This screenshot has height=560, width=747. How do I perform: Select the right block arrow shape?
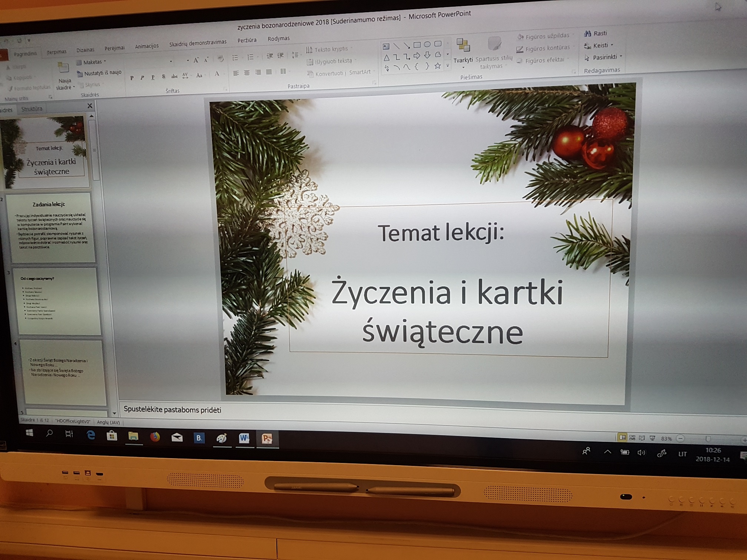click(x=417, y=56)
